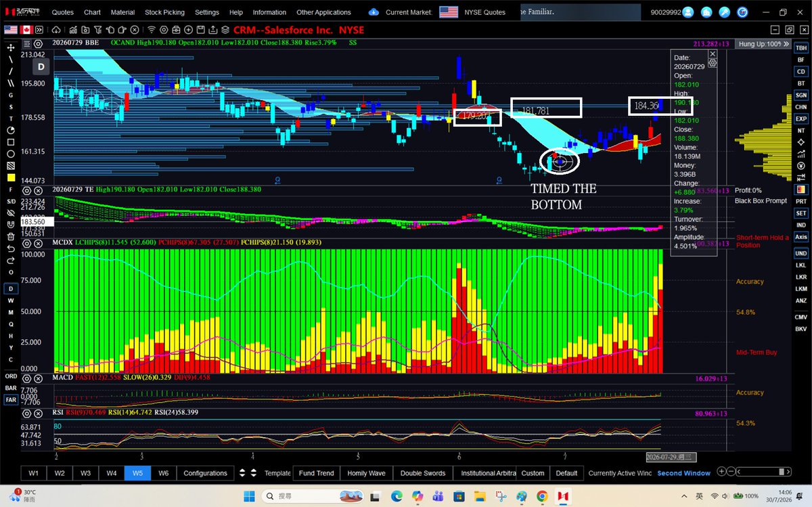
Task: Open the Configurations button
Action: [205, 473]
